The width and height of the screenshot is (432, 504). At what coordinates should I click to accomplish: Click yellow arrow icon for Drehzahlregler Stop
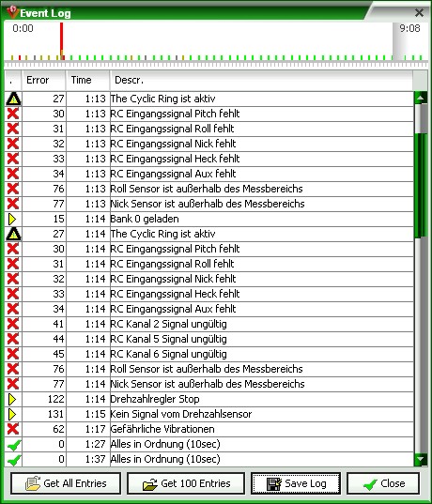point(12,399)
